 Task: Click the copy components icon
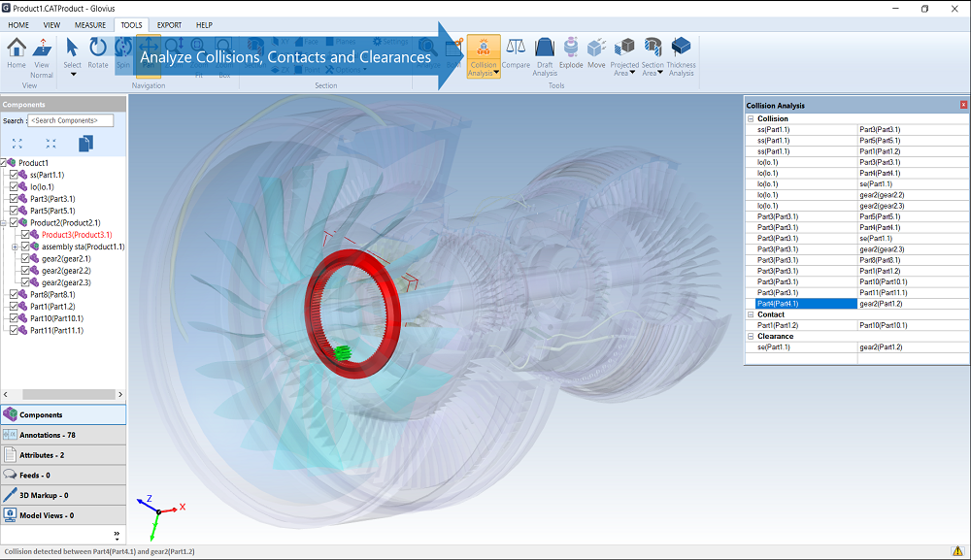[x=85, y=144]
